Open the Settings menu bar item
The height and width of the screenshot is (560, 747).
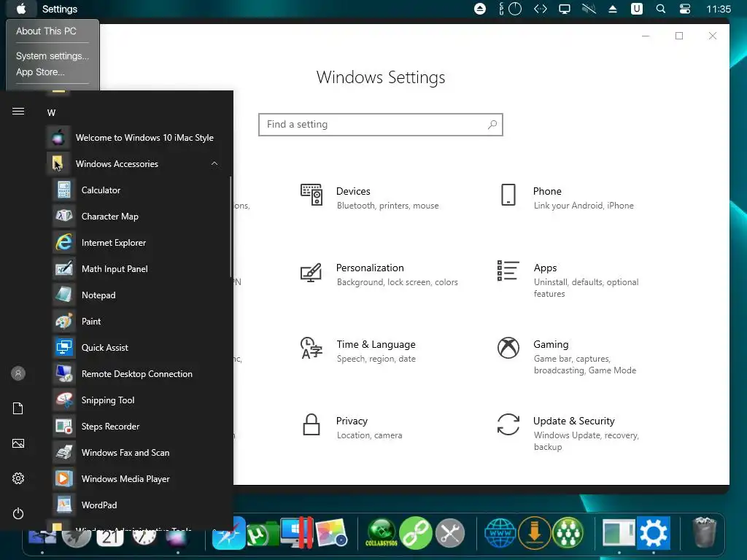coord(60,9)
